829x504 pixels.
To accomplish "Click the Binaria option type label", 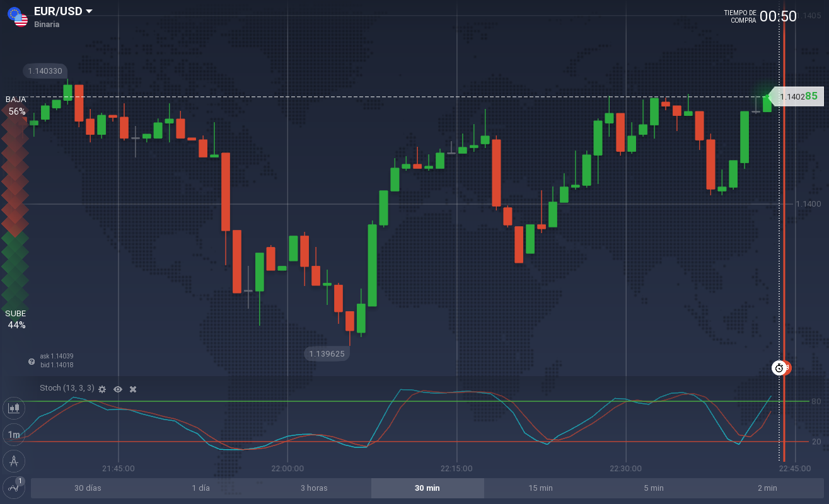I will coord(47,25).
